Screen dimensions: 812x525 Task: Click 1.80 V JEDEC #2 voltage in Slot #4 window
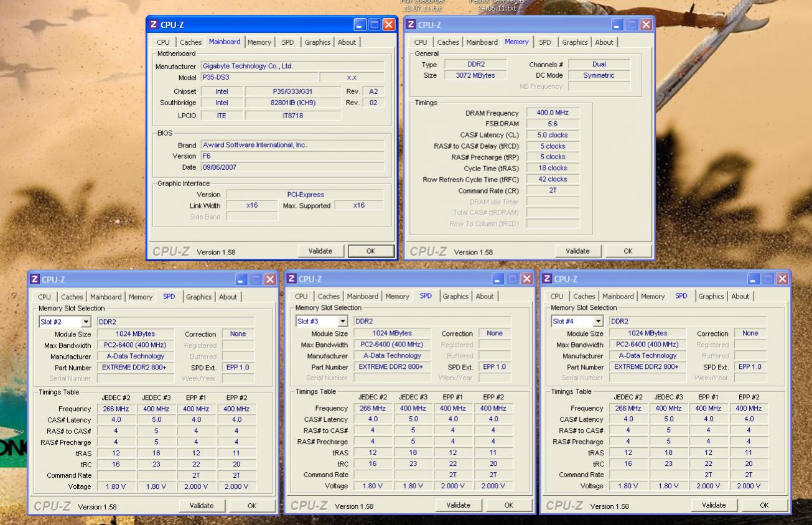pyautogui.click(x=628, y=486)
